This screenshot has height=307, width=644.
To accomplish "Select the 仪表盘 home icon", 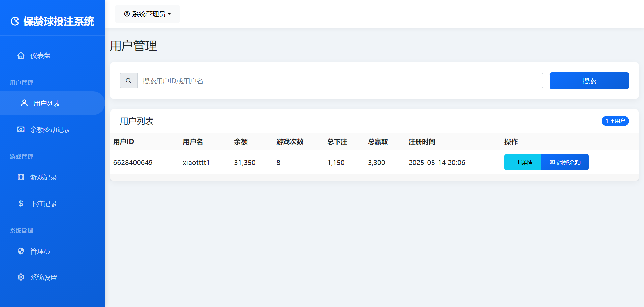I will click(x=21, y=55).
